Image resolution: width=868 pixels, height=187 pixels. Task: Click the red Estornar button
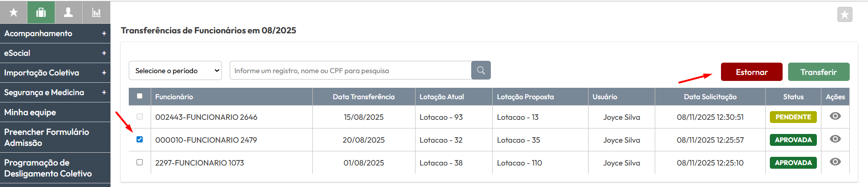pyautogui.click(x=752, y=72)
